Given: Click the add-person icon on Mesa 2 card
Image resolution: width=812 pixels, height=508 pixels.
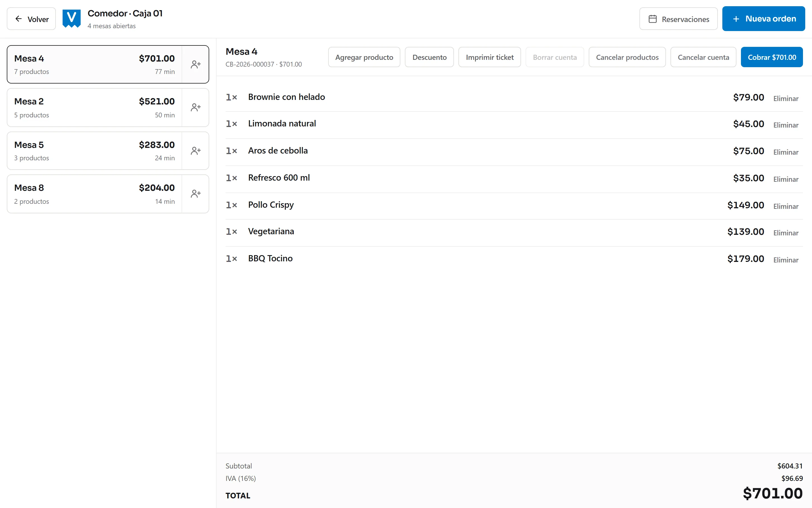Looking at the screenshot, I should pos(196,108).
